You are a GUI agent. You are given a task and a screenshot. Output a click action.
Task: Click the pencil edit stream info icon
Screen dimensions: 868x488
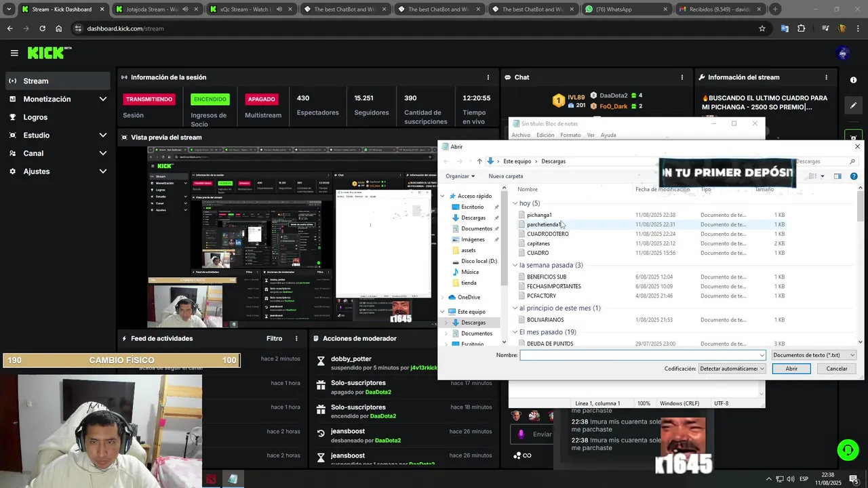(853, 106)
